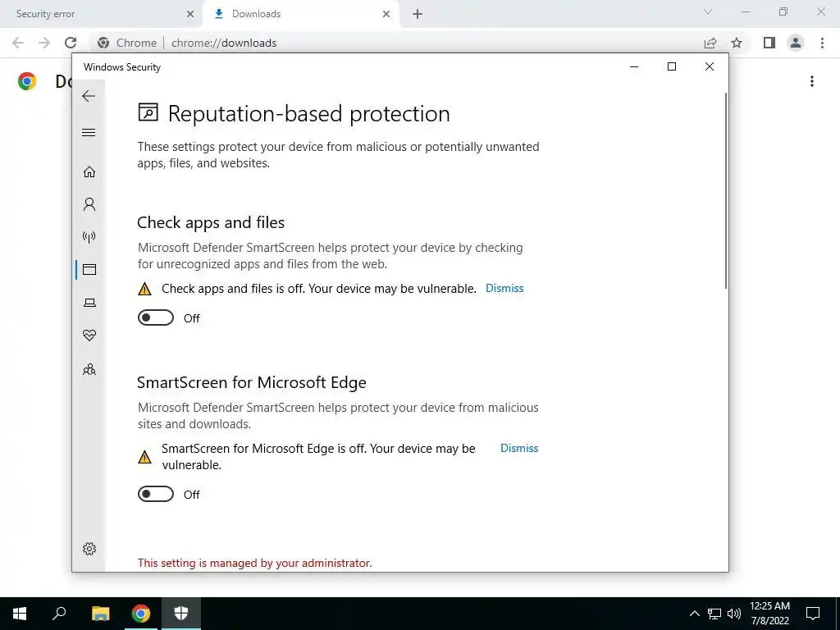Toggle SmartScreen for Microsoft Edge switch

click(x=156, y=494)
